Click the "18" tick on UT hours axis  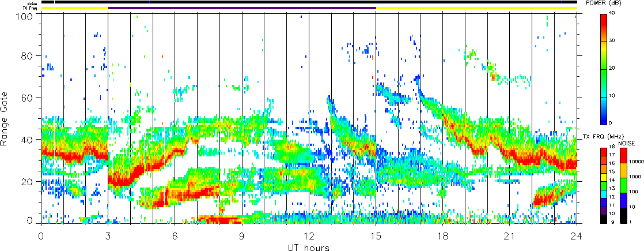443,235
